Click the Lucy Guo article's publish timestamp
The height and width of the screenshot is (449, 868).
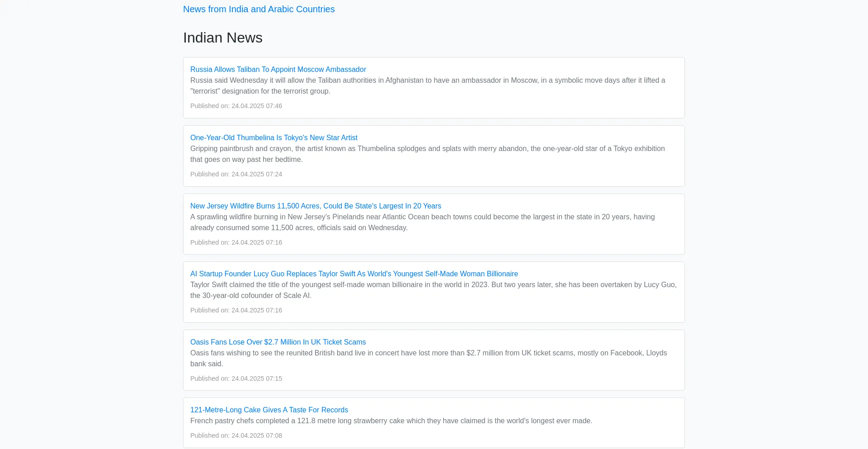pyautogui.click(x=236, y=310)
